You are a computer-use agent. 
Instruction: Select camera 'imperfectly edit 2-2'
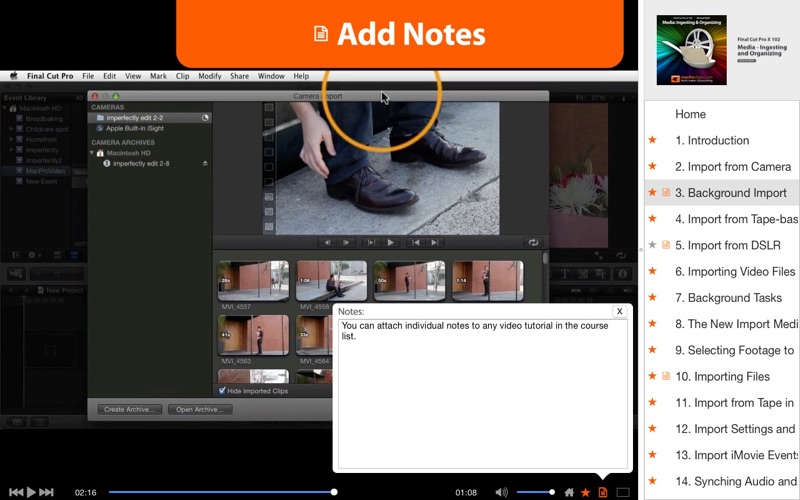coord(150,118)
